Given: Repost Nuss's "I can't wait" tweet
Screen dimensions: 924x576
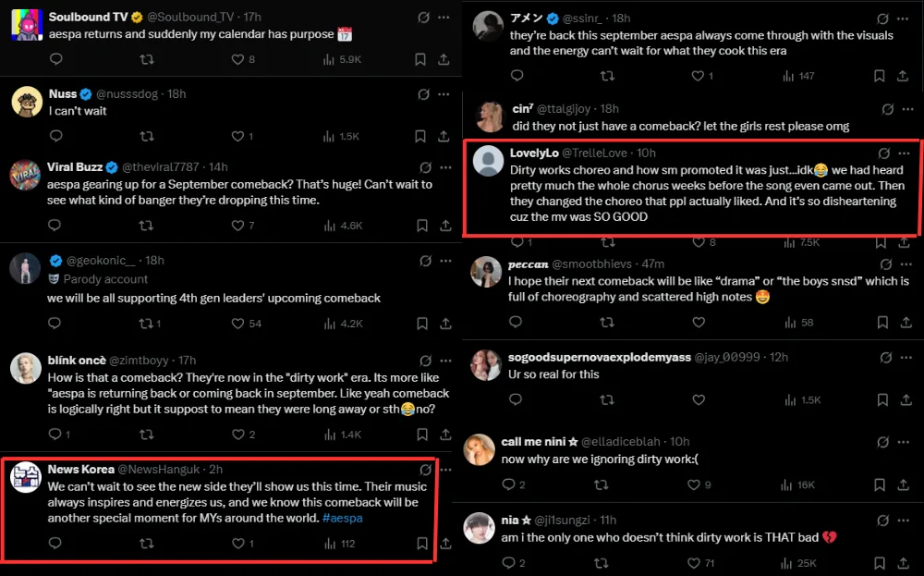Looking at the screenshot, I should coord(146,136).
